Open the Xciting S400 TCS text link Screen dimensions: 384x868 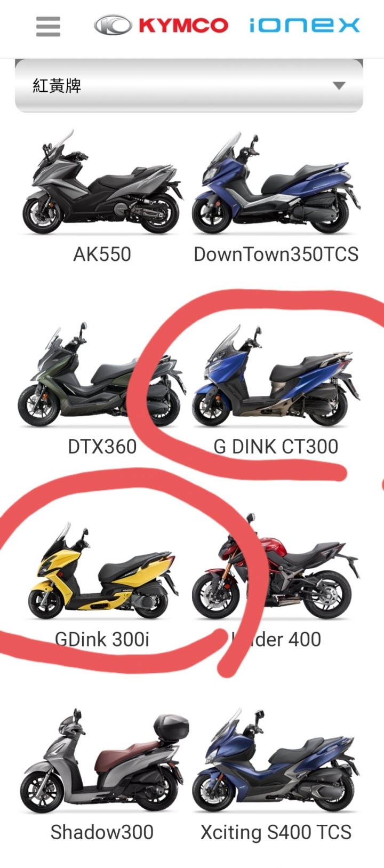(x=276, y=832)
